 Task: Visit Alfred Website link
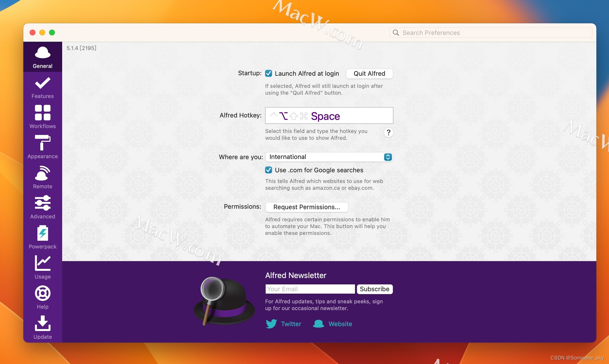click(x=339, y=324)
